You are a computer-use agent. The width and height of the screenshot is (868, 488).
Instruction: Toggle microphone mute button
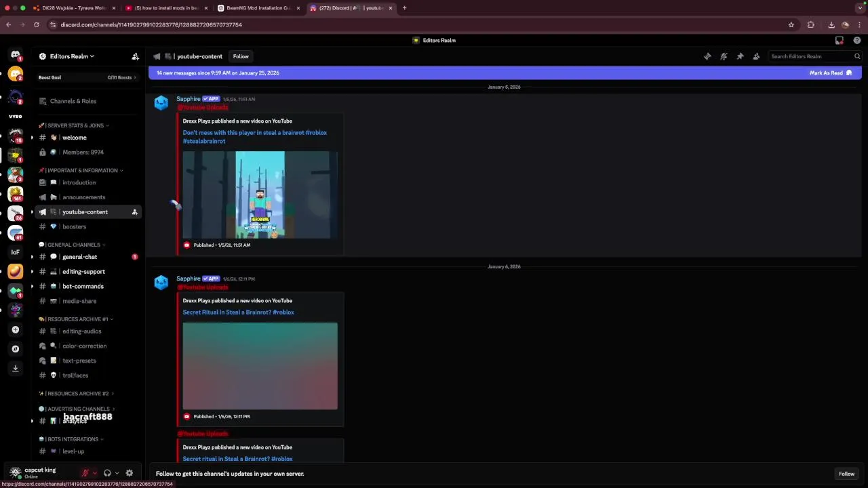click(x=85, y=473)
